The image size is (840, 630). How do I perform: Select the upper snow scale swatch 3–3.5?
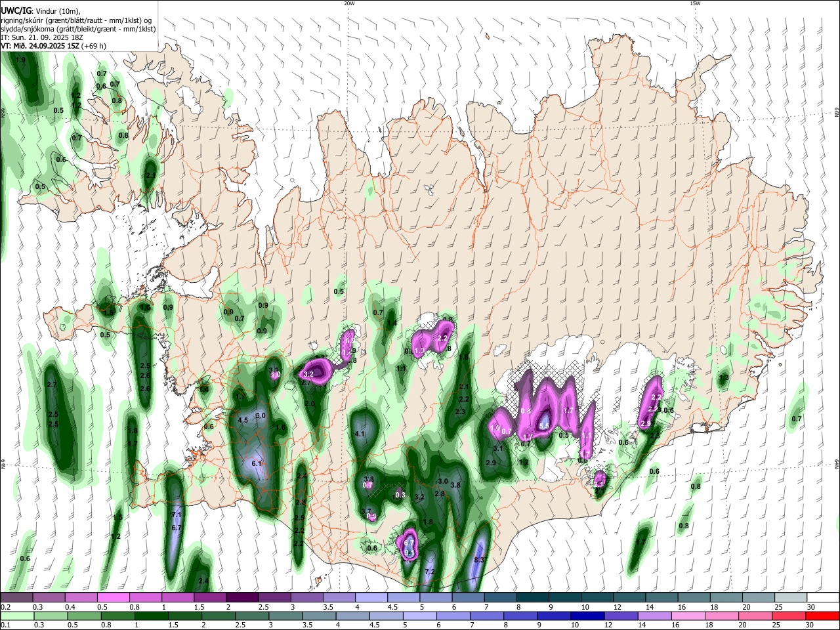pos(307,598)
